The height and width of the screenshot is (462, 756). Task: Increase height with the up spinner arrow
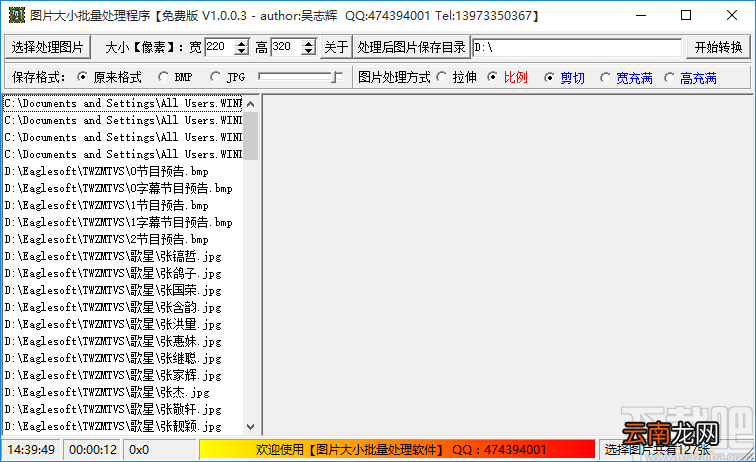click(x=309, y=43)
